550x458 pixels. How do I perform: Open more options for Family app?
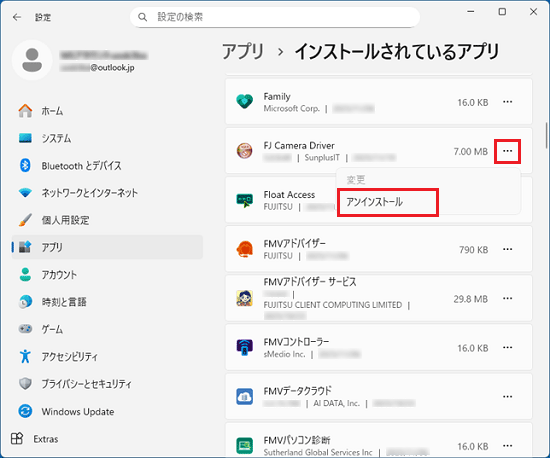coord(508,102)
